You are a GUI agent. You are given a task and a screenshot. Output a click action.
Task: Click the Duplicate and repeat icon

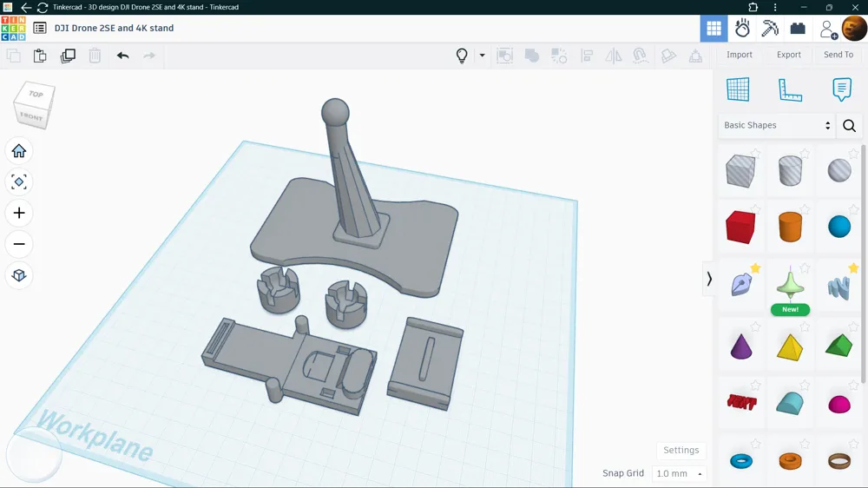click(68, 56)
